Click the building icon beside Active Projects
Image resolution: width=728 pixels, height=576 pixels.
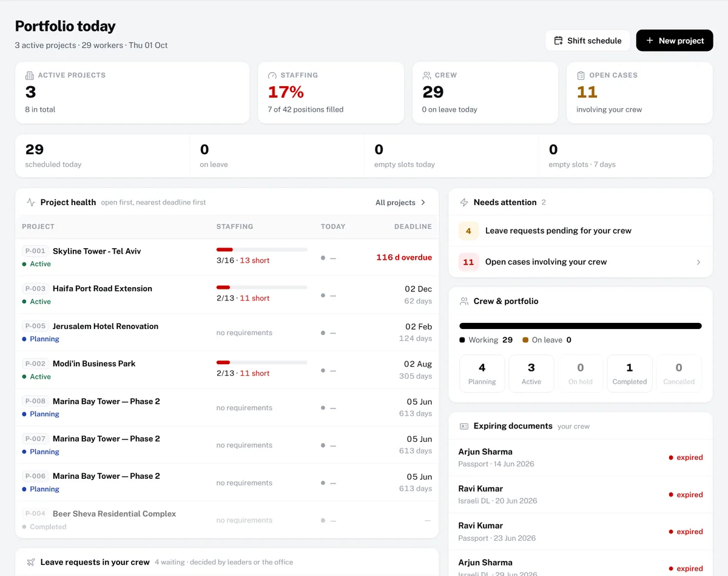[x=29, y=75]
